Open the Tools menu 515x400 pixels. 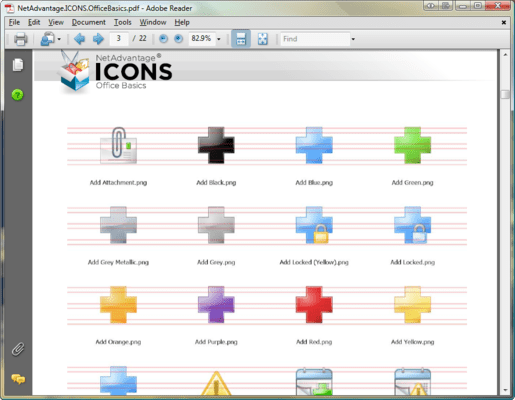(x=123, y=22)
